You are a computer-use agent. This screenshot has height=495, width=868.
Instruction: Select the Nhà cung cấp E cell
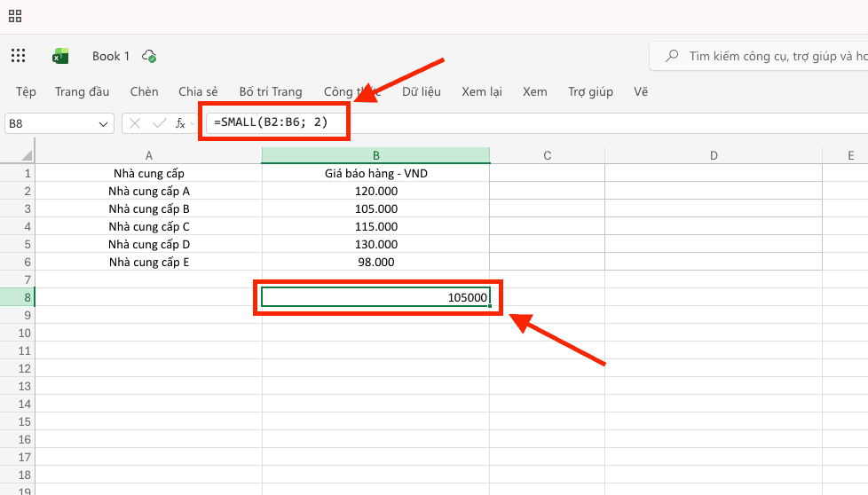pyautogui.click(x=148, y=262)
